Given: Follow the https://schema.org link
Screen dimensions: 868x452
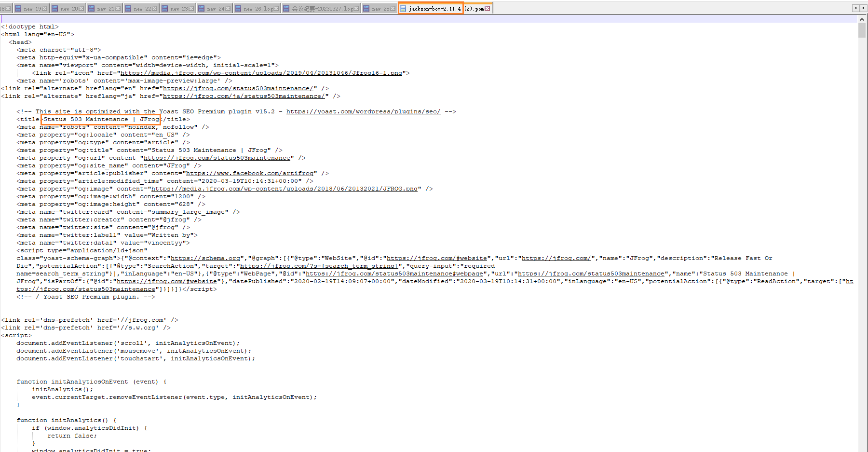Looking at the screenshot, I should click(x=205, y=259).
